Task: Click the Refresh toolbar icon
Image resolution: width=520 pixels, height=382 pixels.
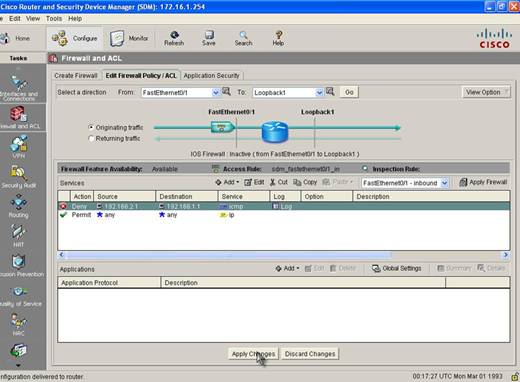Action: (x=174, y=38)
